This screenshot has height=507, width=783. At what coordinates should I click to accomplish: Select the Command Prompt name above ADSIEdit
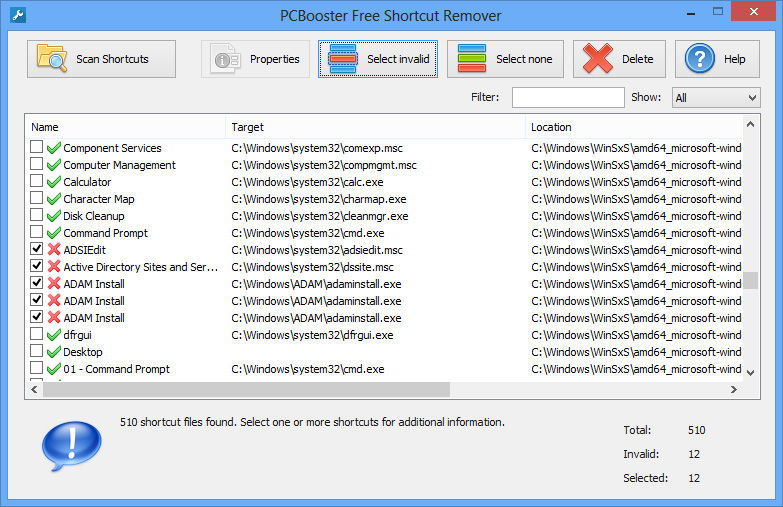coord(105,233)
